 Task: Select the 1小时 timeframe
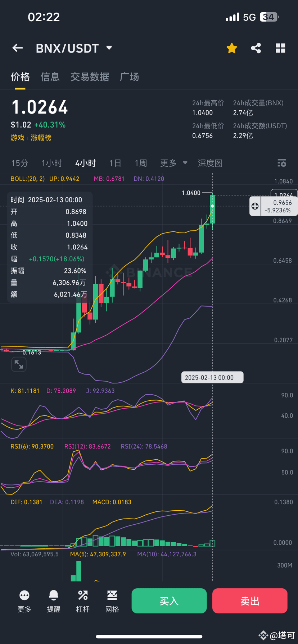click(x=52, y=163)
